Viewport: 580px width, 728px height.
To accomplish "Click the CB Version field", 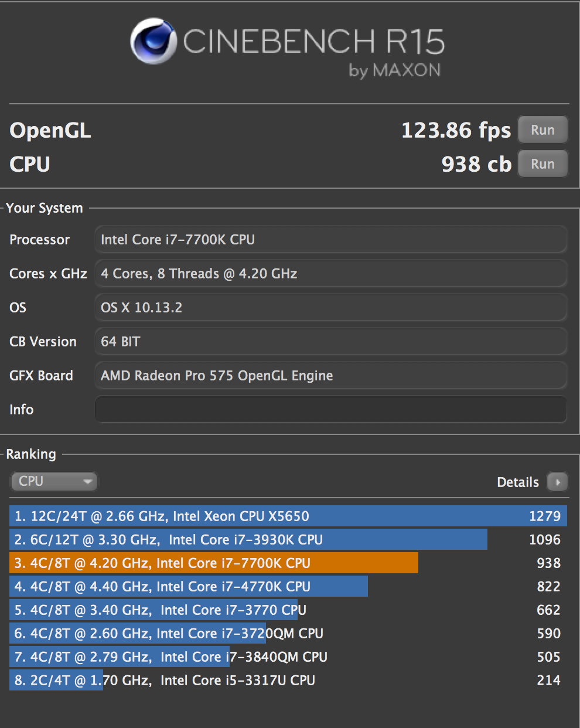I will pyautogui.click(x=330, y=342).
